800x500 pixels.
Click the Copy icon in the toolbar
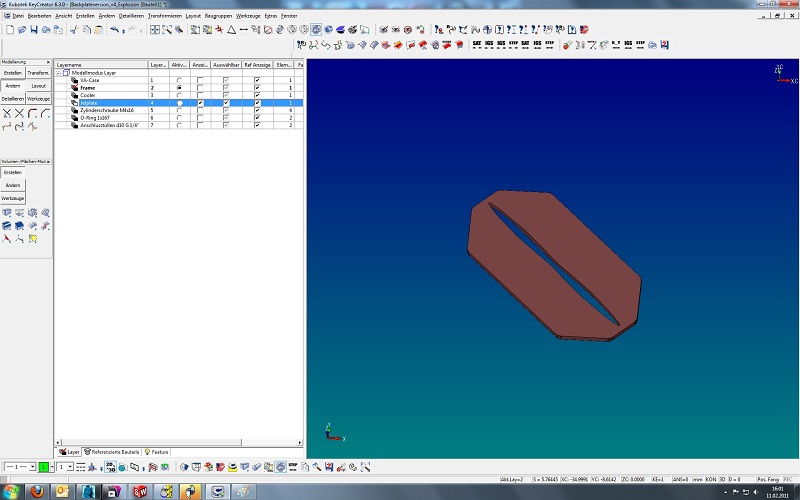(87, 30)
